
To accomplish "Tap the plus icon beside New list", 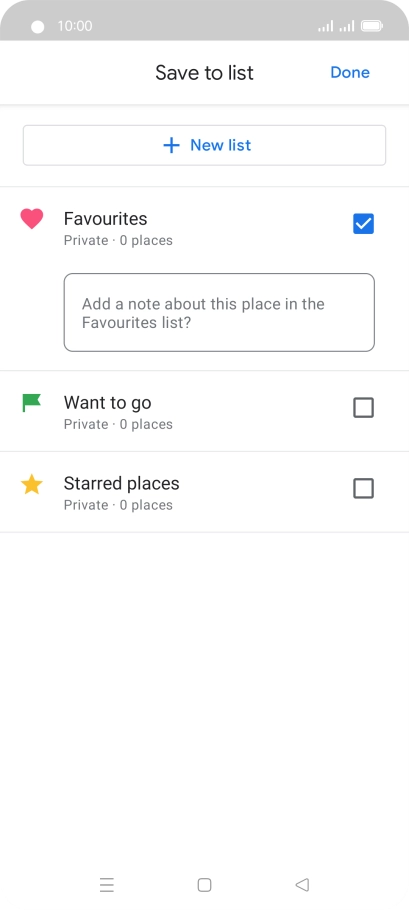I will click(172, 145).
